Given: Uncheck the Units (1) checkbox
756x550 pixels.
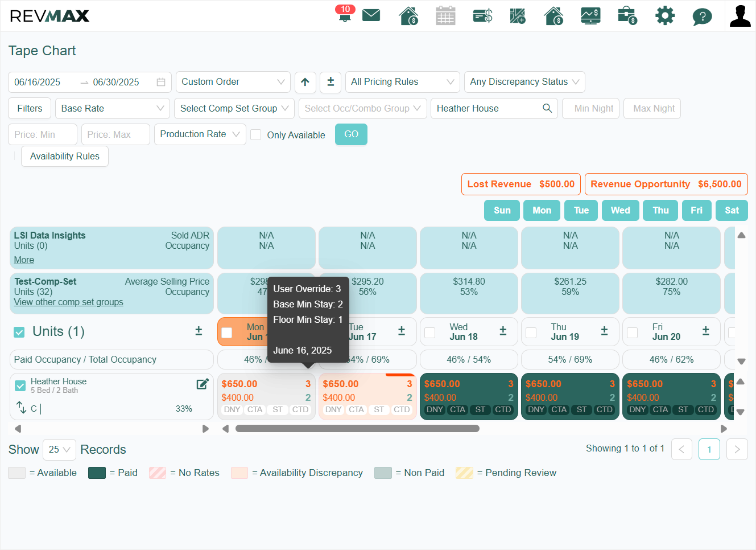Looking at the screenshot, I should pos(19,332).
